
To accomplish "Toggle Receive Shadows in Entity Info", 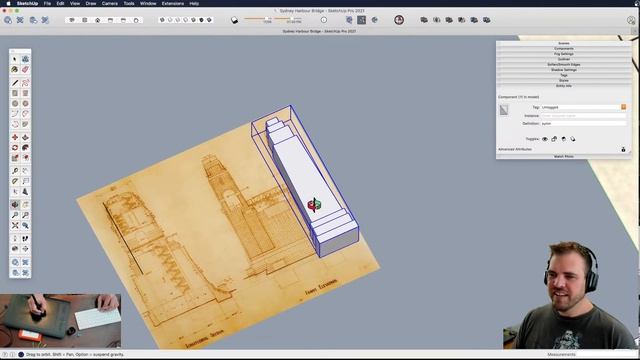I will coord(564,139).
